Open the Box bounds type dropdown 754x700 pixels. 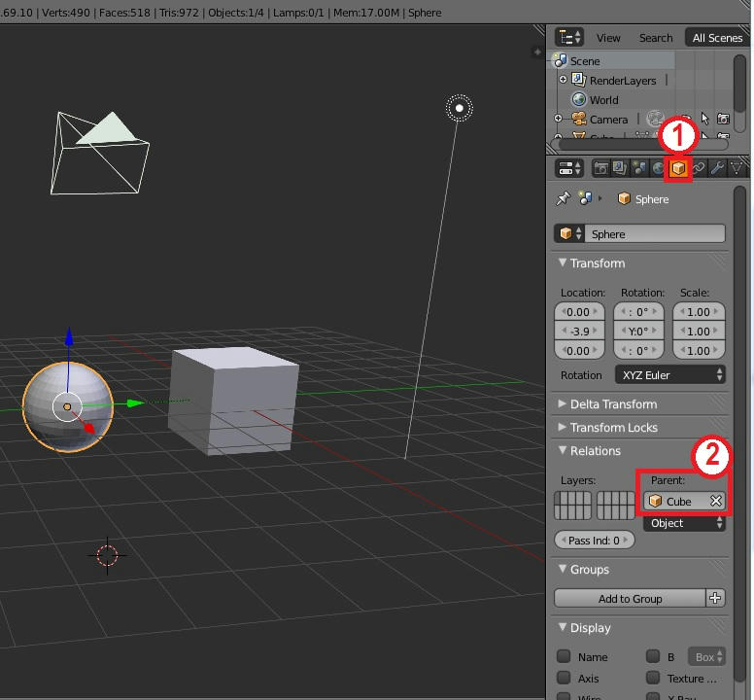pyautogui.click(x=706, y=656)
